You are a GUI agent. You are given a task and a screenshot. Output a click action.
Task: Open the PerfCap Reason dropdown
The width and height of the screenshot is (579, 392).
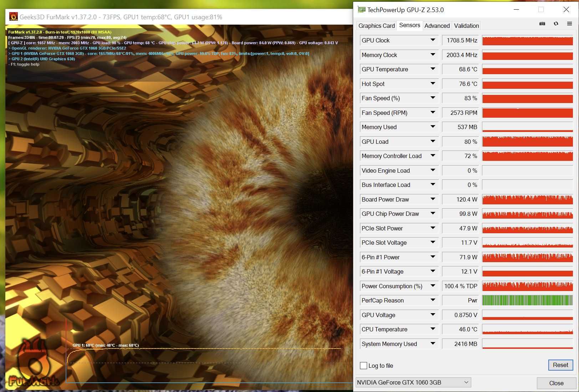tap(433, 300)
